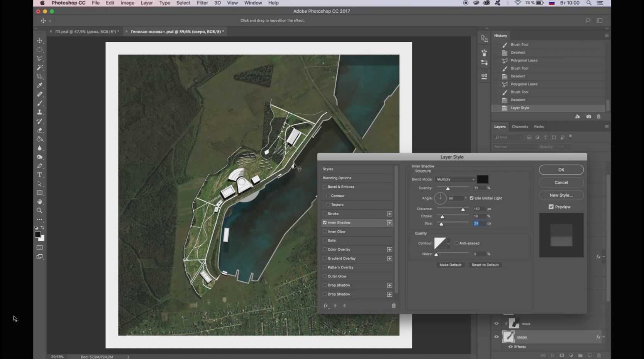Enable the Anti-aliased checkbox
Viewport: 644px width, 359px height.
click(456, 243)
